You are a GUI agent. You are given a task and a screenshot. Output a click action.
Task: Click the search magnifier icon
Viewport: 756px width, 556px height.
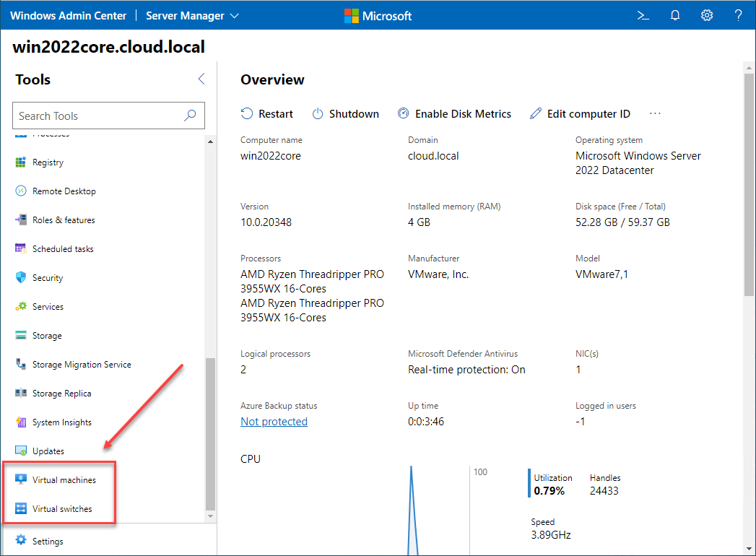click(x=190, y=116)
